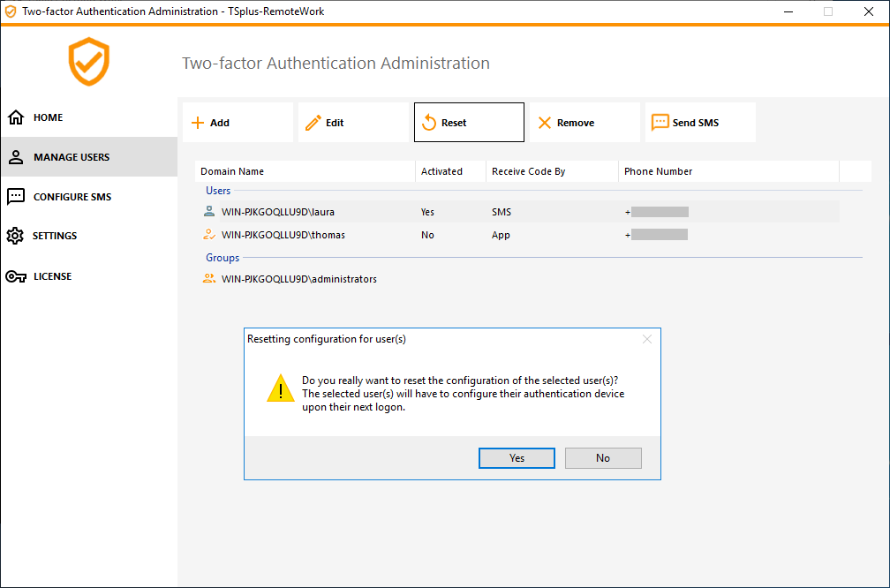Sort by Receive Code By column header
Viewport: 890px width, 588px height.
528,171
